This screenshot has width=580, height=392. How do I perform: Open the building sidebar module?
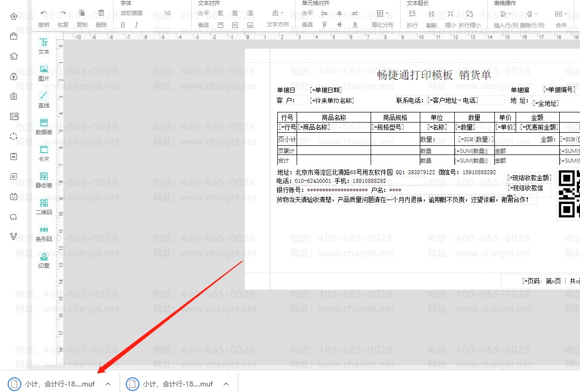14,56
